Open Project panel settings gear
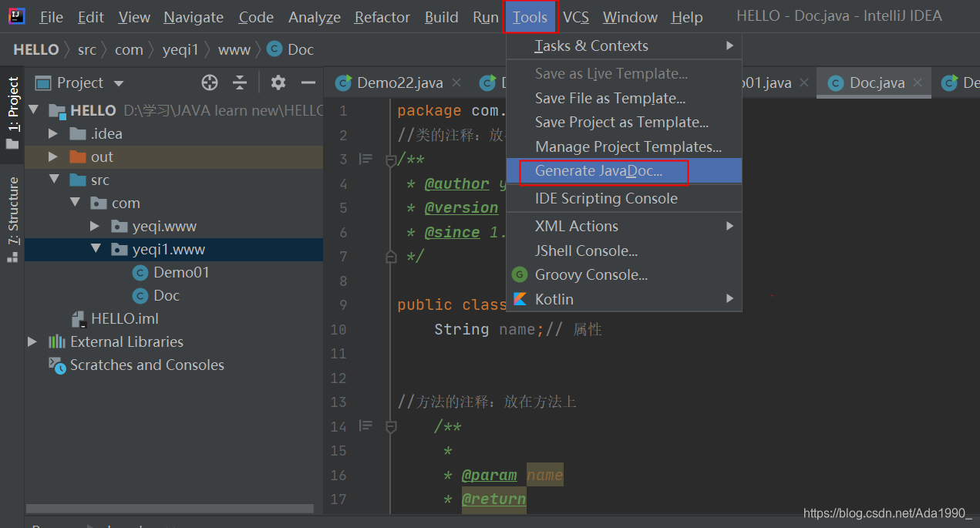 coord(278,82)
